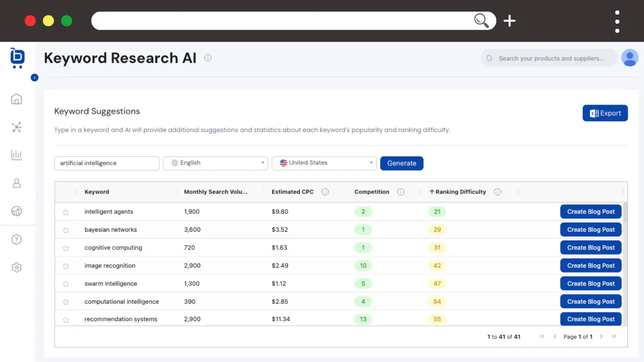Star the computational intelligence keyword
644x362 pixels.
(66, 302)
